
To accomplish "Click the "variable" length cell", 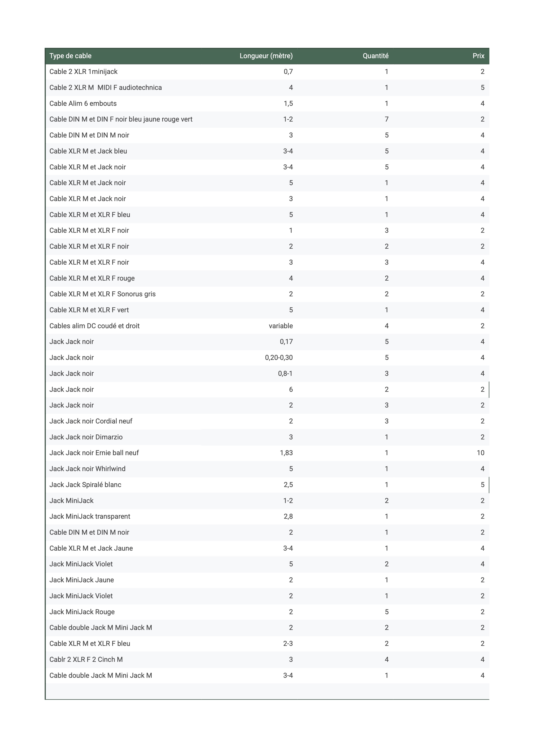I will click(x=281, y=326).
